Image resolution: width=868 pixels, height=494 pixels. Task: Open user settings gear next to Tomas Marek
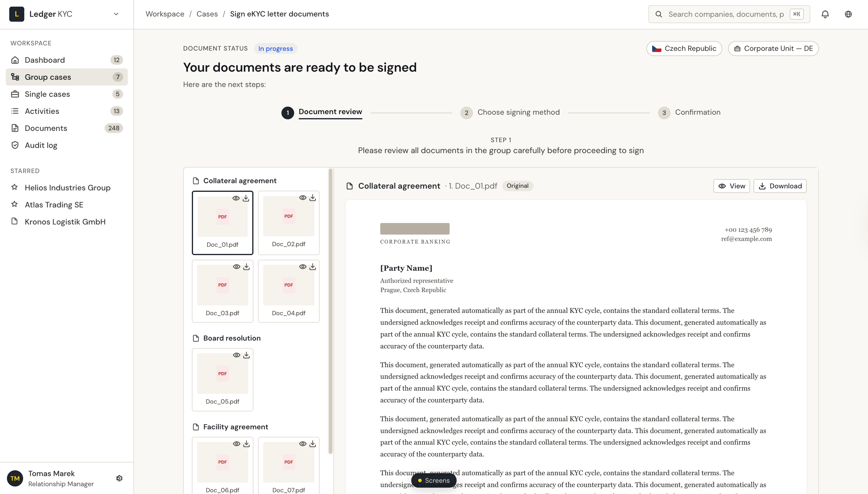pyautogui.click(x=119, y=478)
